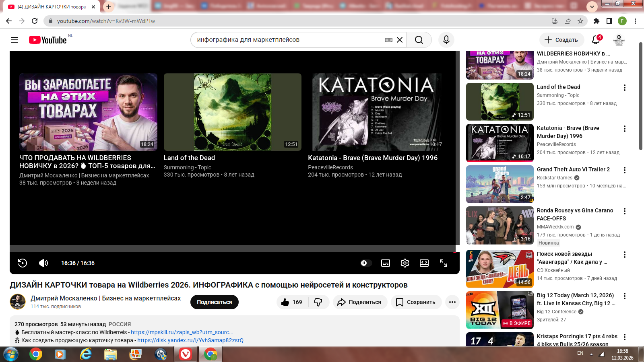The width and height of the screenshot is (644, 362).
Task: Subscribe with the Подписаться button
Action: click(x=215, y=302)
